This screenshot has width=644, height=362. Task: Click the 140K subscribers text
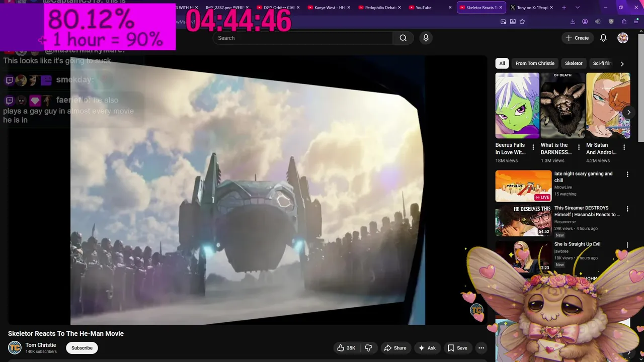41,351
